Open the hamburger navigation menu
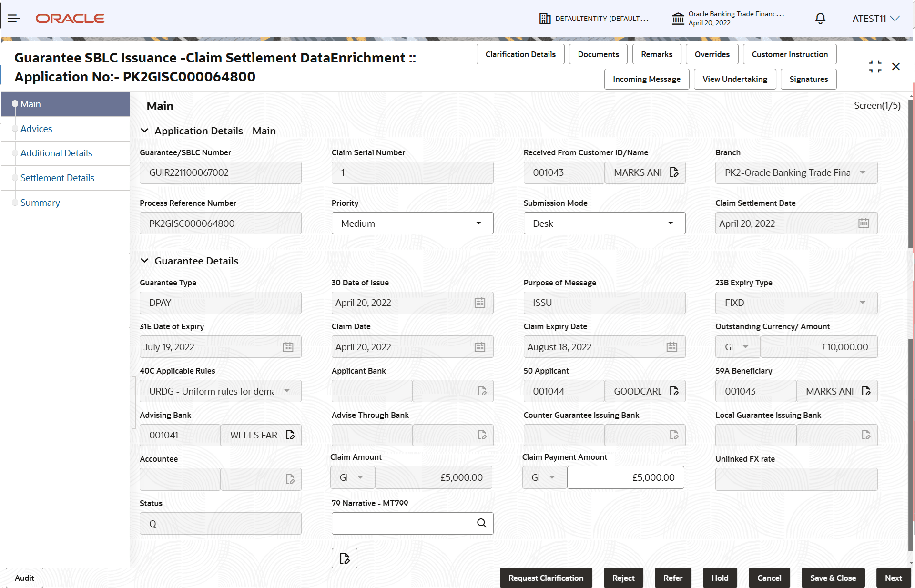Screen dimensions: 915x588 (13, 19)
